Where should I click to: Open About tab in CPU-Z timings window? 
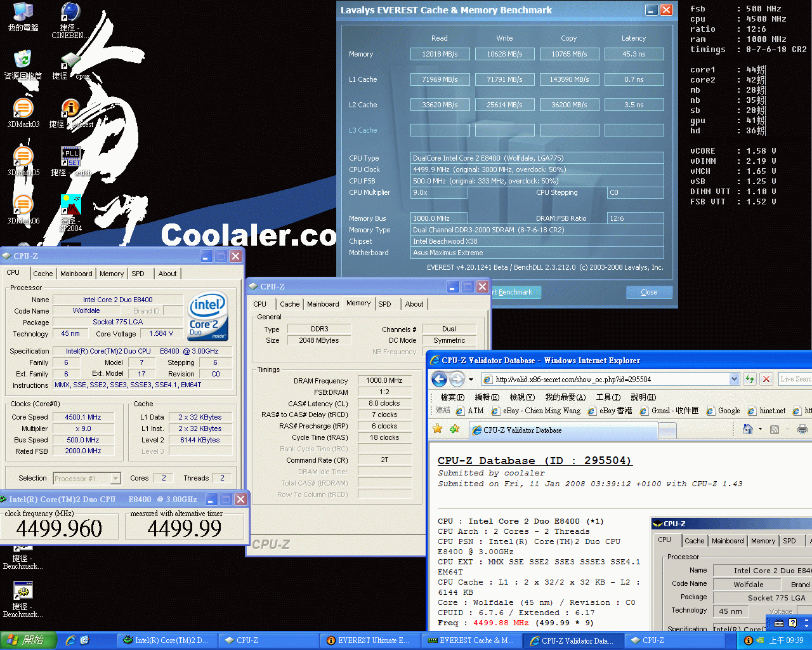[414, 304]
